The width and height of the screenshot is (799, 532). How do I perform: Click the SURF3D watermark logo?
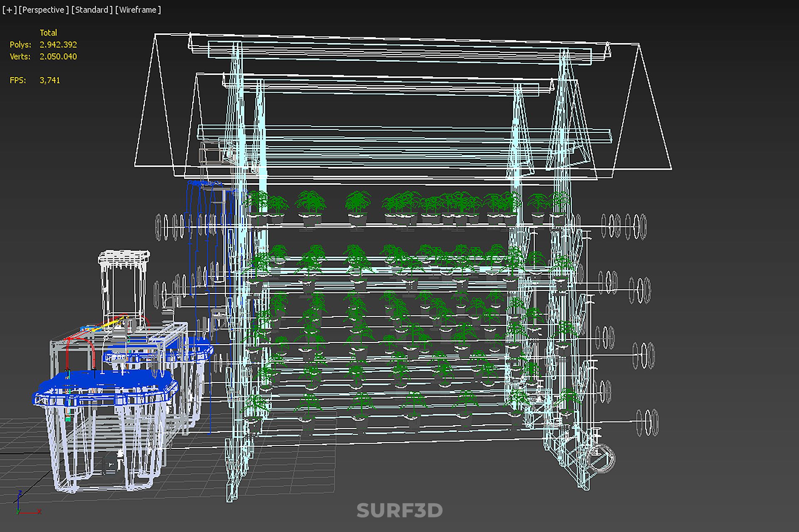click(x=399, y=510)
